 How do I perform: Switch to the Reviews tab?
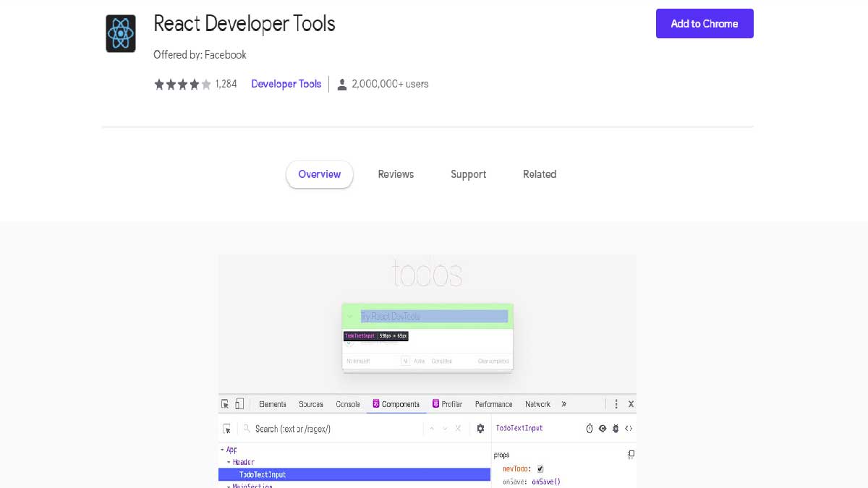tap(396, 174)
